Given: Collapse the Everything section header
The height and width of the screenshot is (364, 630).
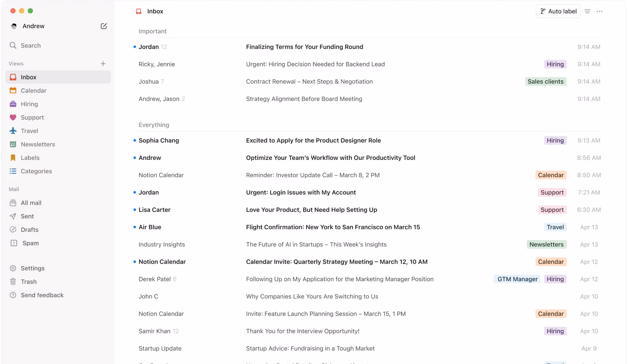Looking at the screenshot, I should pyautogui.click(x=154, y=125).
